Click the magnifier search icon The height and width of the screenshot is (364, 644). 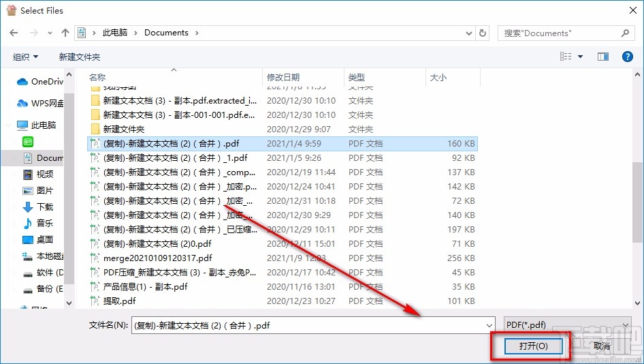625,33
